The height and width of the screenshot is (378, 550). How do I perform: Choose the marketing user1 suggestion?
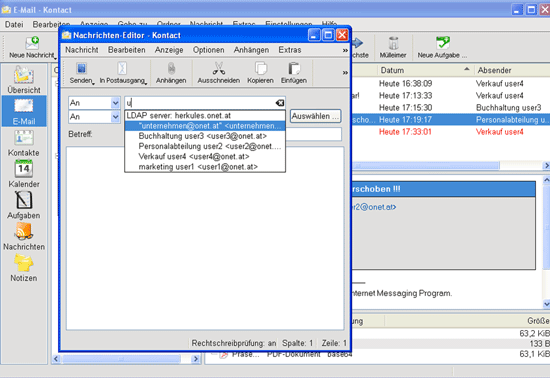pos(205,167)
